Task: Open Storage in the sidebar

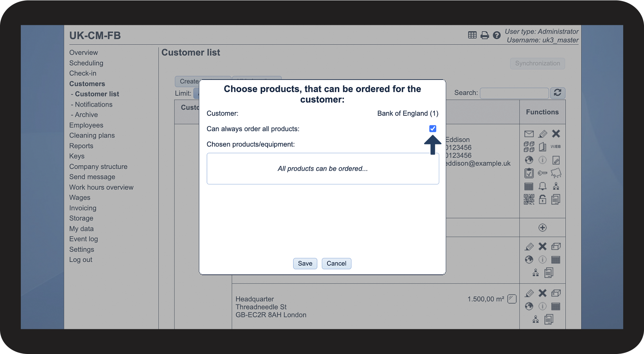Action: coord(81,218)
